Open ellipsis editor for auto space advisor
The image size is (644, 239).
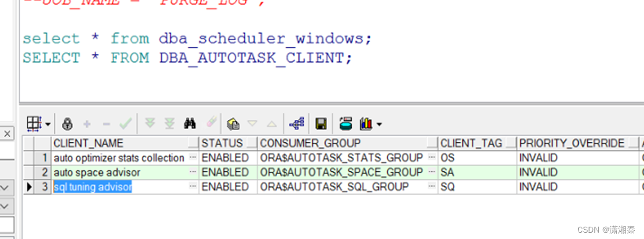(193, 172)
